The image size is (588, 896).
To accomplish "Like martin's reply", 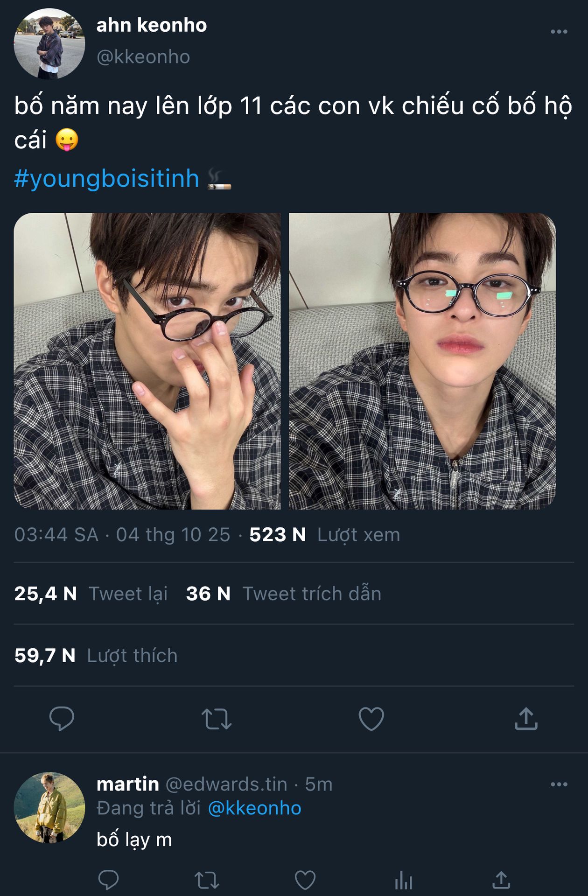I will [x=305, y=880].
